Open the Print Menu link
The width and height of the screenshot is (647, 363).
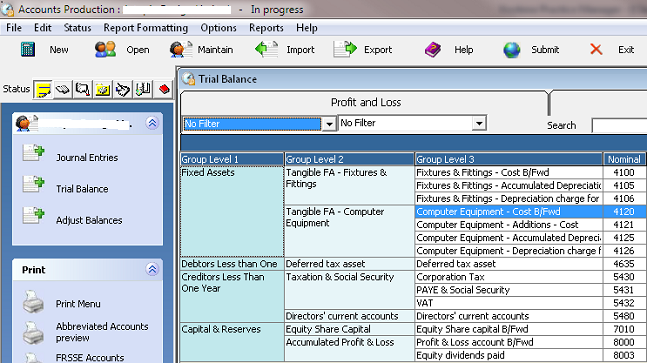(78, 304)
